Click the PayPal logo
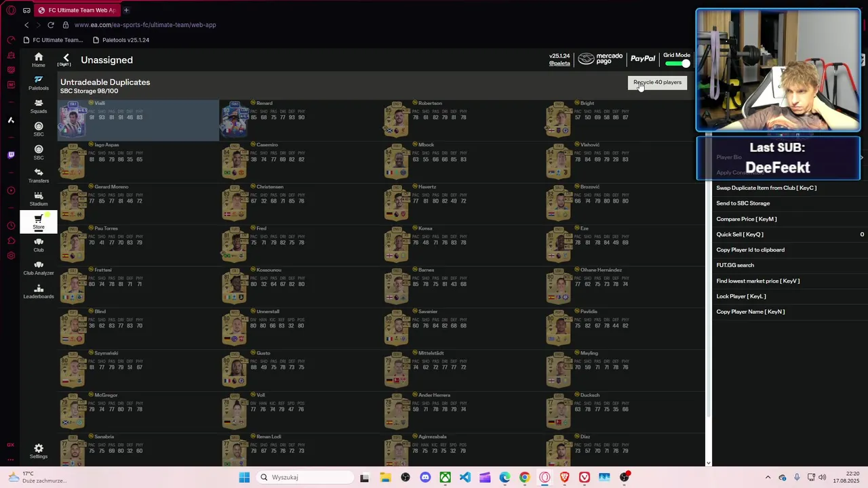This screenshot has height=488, width=868. tap(643, 59)
